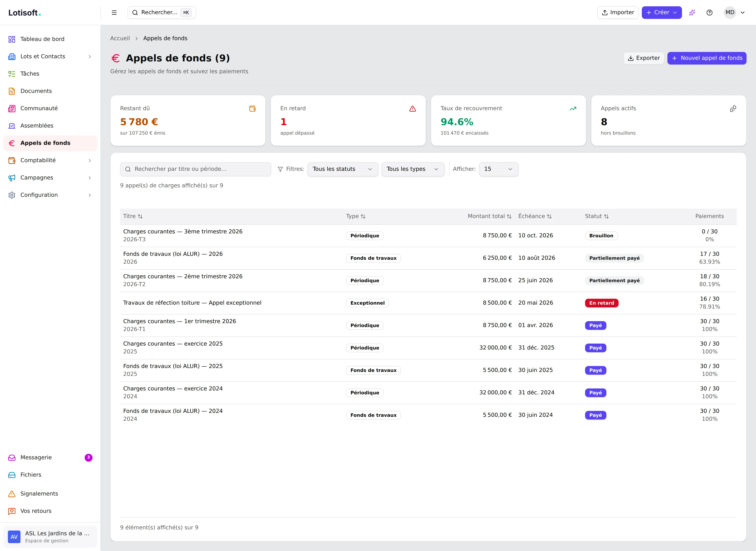The width and height of the screenshot is (756, 551).
Task: Click alert triangle icon on En retard card
Action: point(413,109)
